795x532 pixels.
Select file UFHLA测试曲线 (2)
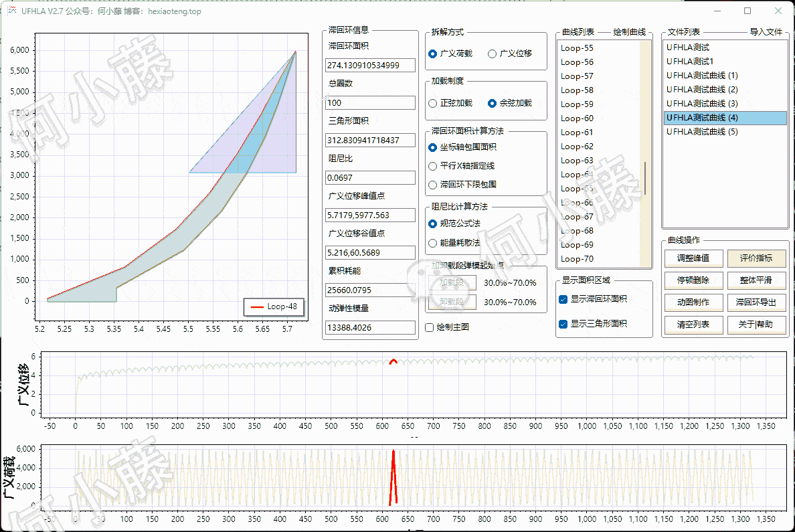702,90
